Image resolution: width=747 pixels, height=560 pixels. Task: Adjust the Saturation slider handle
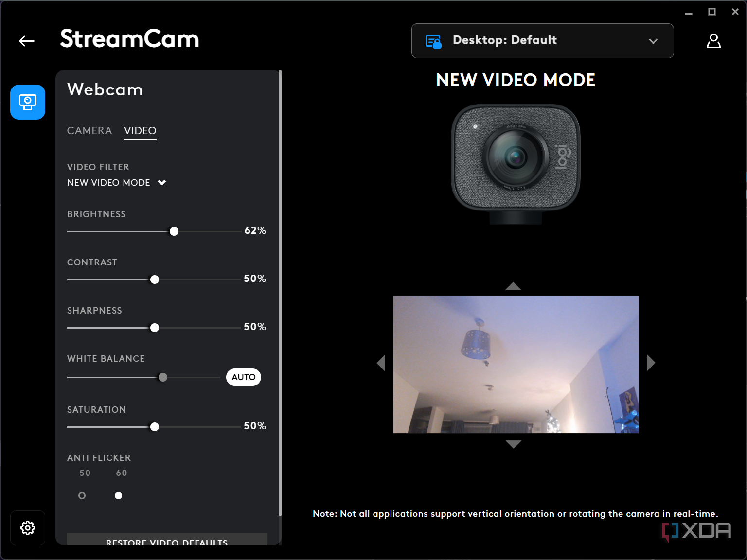pos(155,427)
